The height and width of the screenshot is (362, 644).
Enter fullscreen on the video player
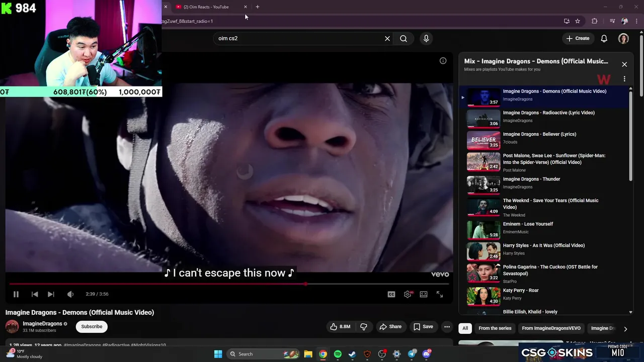[x=440, y=294]
